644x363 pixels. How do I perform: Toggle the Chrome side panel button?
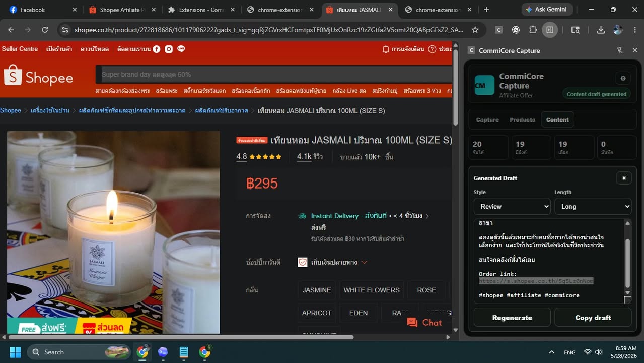pyautogui.click(x=550, y=30)
